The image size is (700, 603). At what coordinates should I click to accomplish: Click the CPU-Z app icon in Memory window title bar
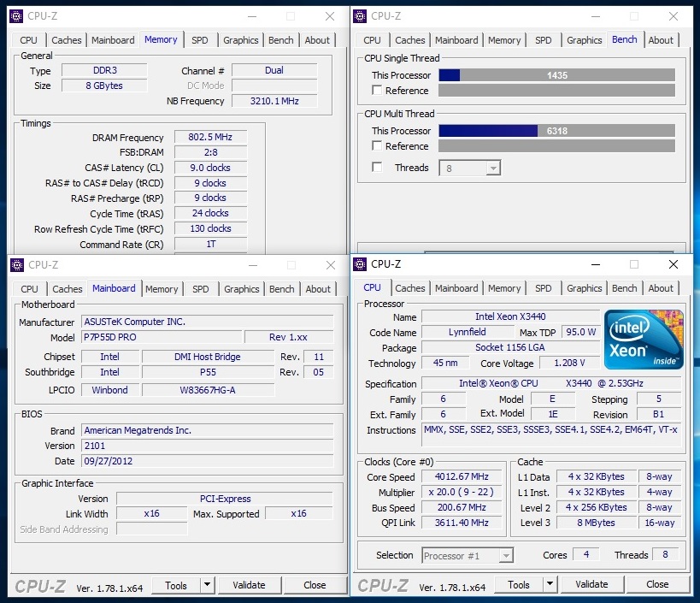[x=16, y=16]
